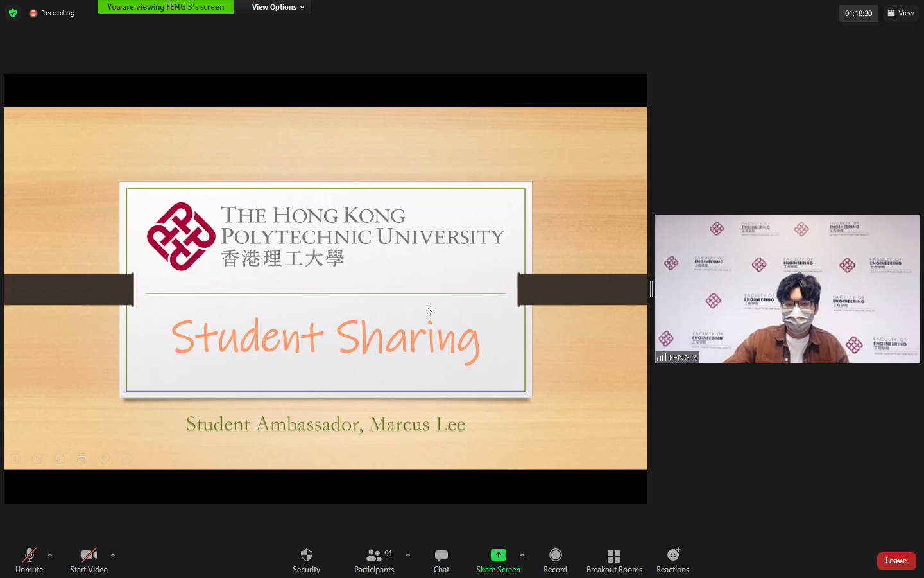Screen dimensions: 924x578
Task: Click the red Leave button
Action: click(896, 561)
